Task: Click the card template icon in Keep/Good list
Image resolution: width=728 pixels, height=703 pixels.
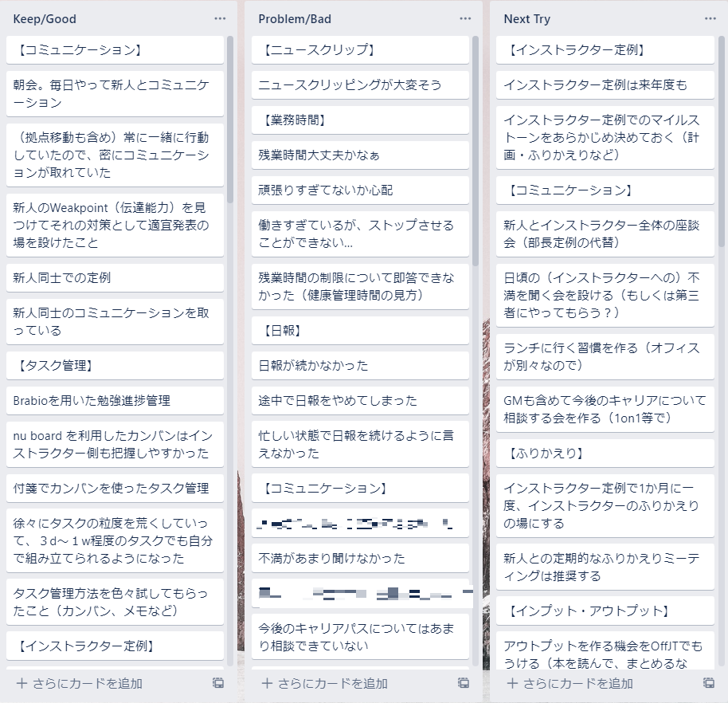Action: pos(218,683)
